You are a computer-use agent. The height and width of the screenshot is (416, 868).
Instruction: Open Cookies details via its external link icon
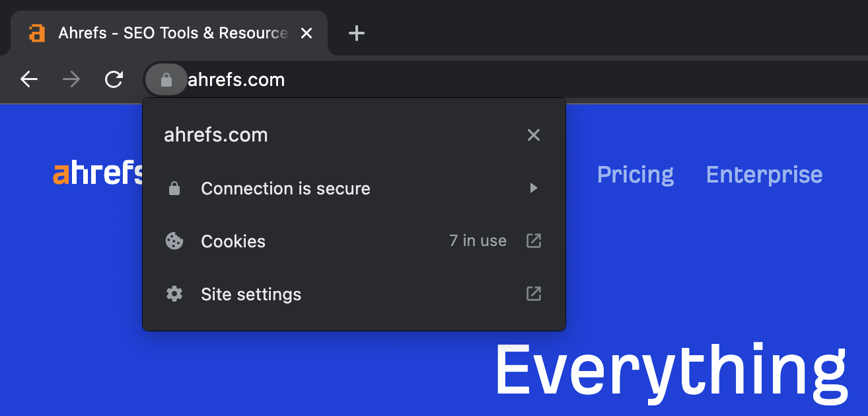tap(533, 241)
